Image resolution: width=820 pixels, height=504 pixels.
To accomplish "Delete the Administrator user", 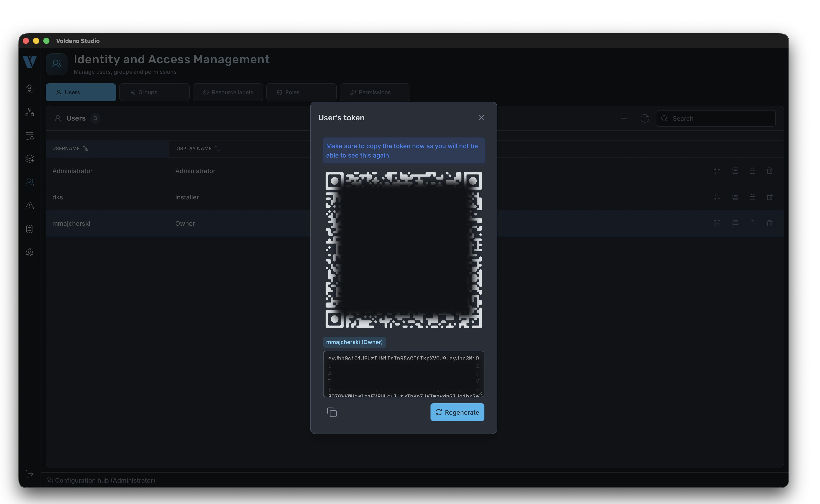I will tap(769, 171).
